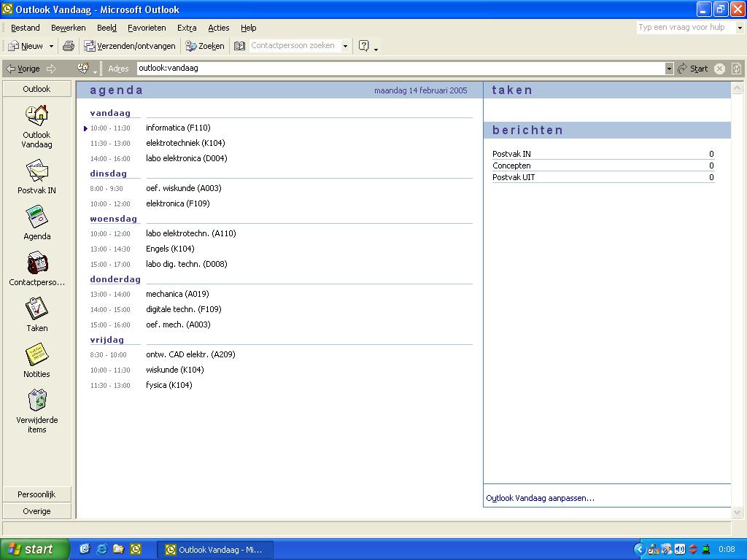Open the Concepten messages link

point(511,166)
